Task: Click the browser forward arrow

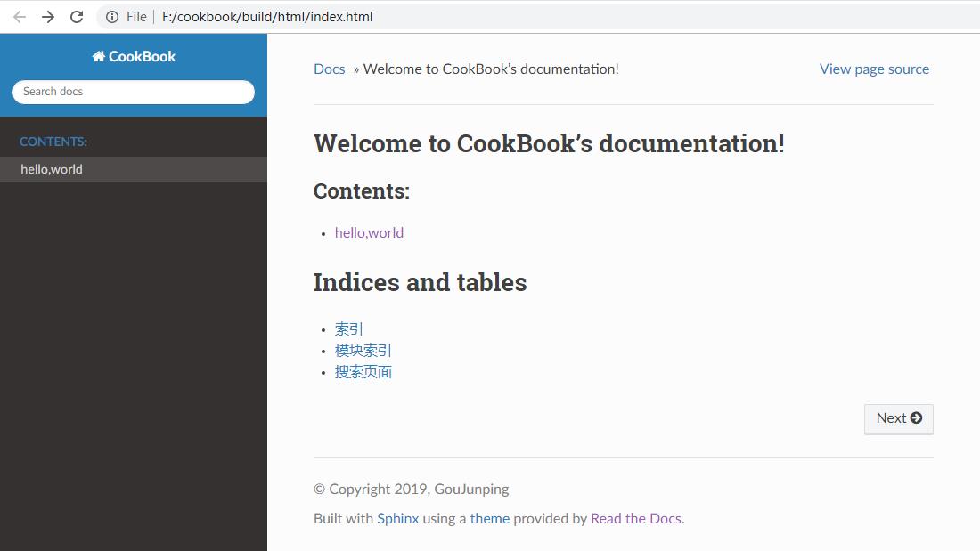Action: pos(48,17)
